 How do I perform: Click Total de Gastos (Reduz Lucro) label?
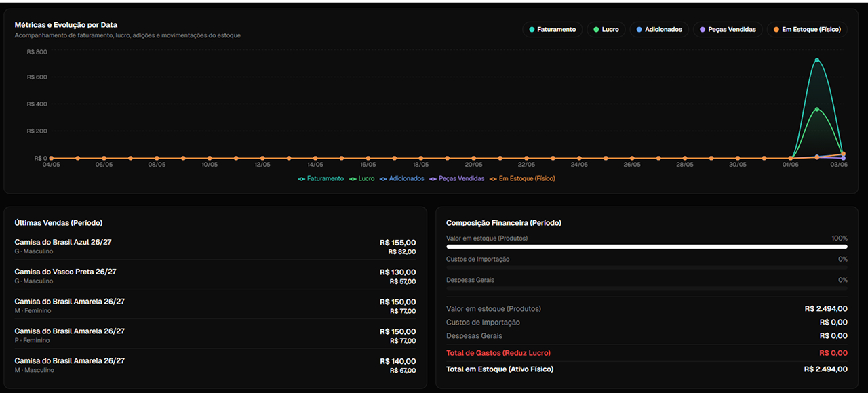pyautogui.click(x=498, y=353)
